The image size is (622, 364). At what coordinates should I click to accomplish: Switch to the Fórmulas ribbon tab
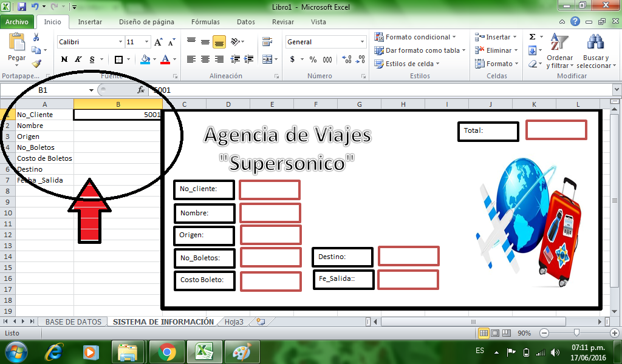click(205, 22)
